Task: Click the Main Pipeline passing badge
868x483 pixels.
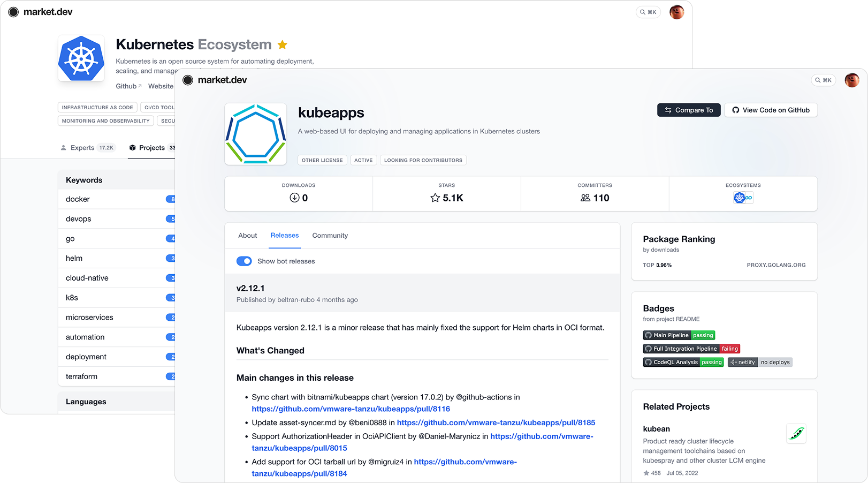Action: point(679,335)
